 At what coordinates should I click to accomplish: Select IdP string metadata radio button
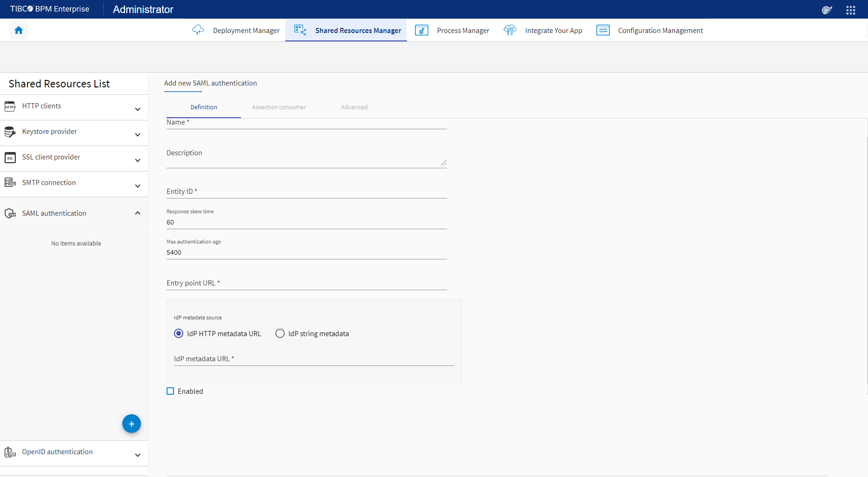point(280,333)
